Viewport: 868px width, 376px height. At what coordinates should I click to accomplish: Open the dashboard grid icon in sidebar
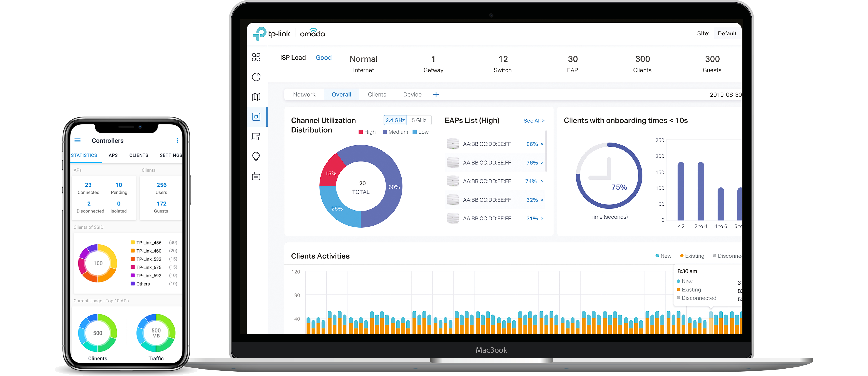coord(256,57)
